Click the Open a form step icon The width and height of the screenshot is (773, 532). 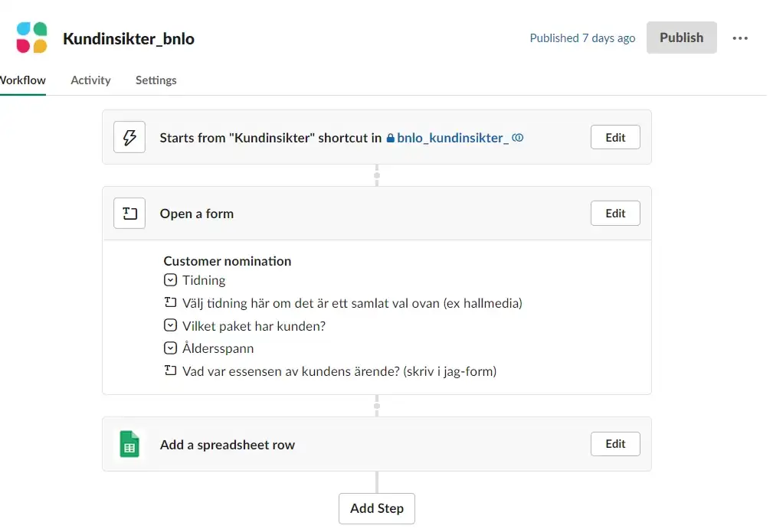pos(129,214)
